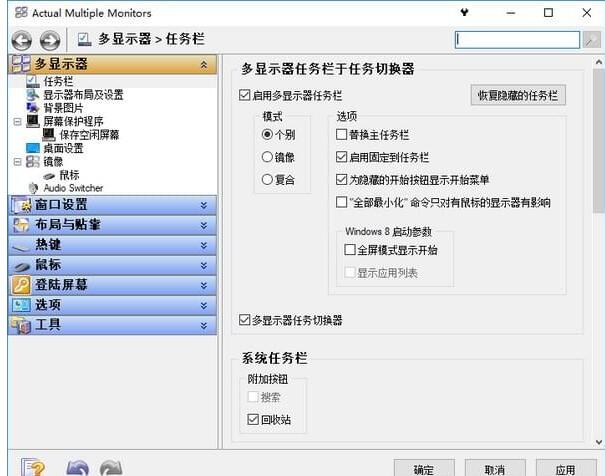Click the 窗口设置 section icon
605x476 pixels.
coord(21,205)
